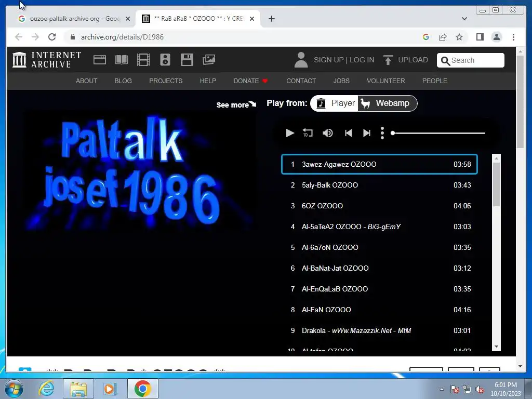Open the VOLUNTEER menu item
Image resolution: width=532 pixels, height=399 pixels.
coord(386,81)
